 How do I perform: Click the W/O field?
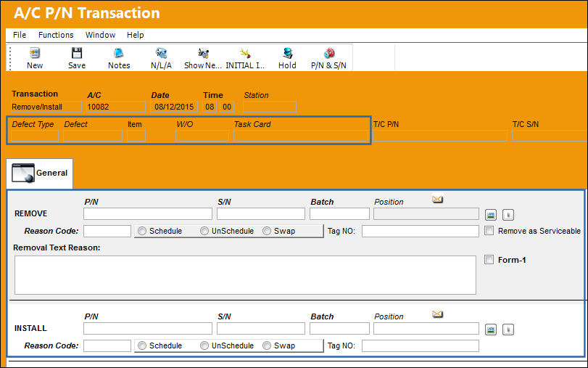point(202,136)
